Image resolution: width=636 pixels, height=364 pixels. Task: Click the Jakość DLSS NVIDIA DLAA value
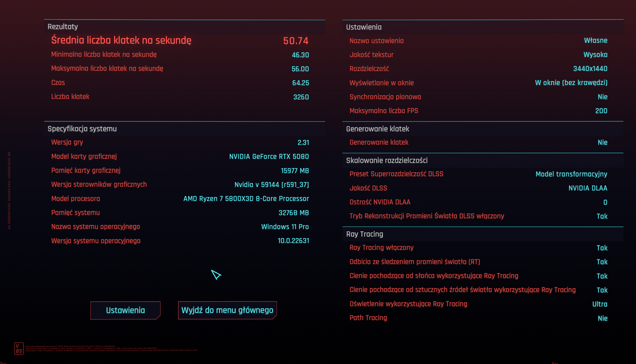pos(588,188)
